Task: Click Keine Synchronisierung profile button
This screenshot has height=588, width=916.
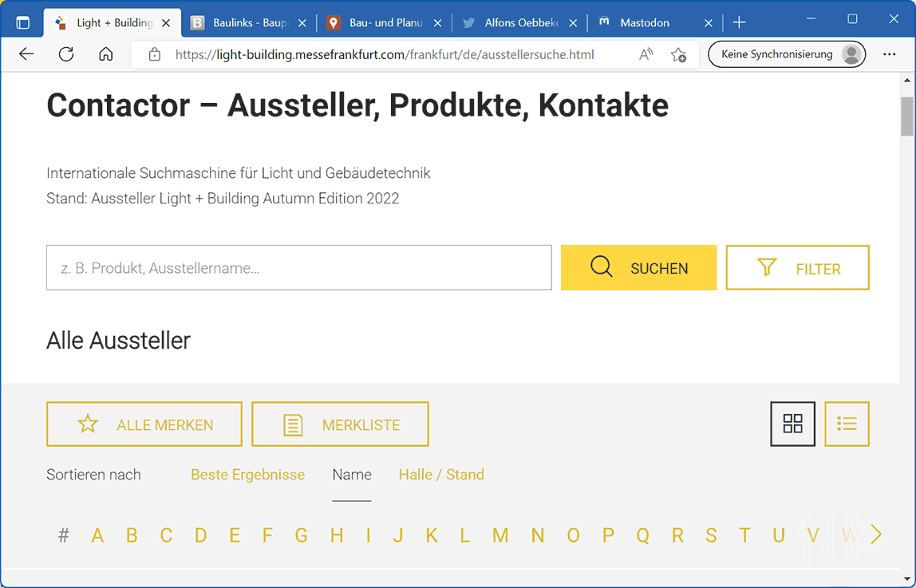Action: [786, 54]
